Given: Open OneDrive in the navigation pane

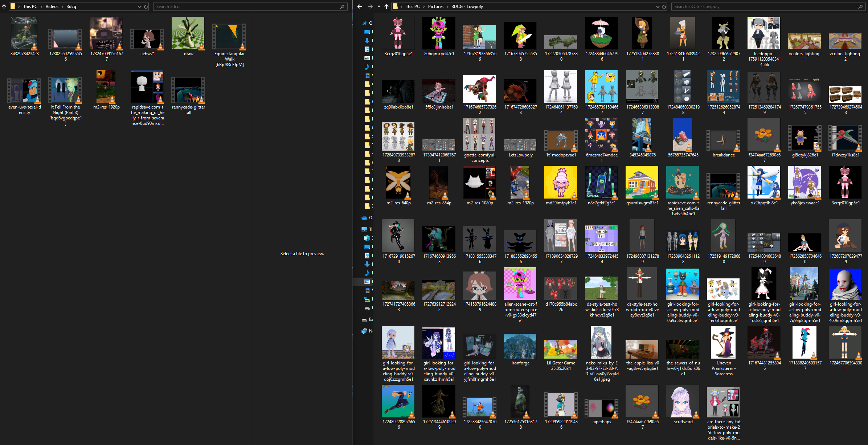Looking at the screenshot, I should pyautogui.click(x=368, y=218).
